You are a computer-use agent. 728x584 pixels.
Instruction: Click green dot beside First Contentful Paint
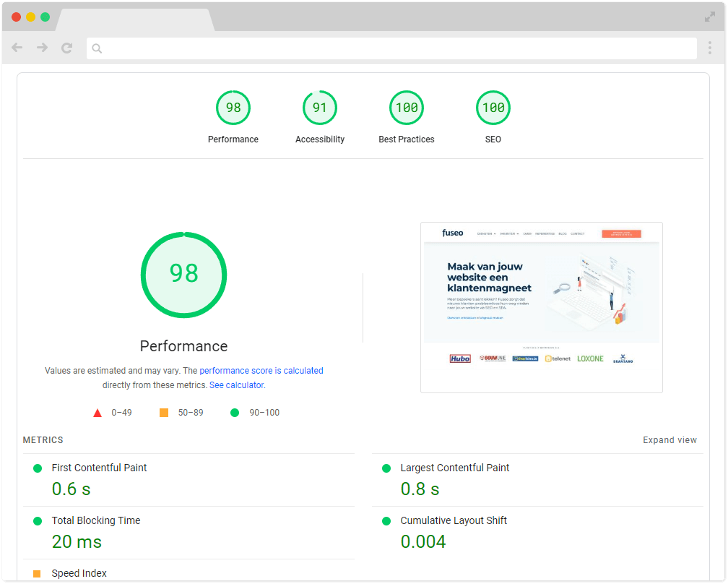coord(38,468)
